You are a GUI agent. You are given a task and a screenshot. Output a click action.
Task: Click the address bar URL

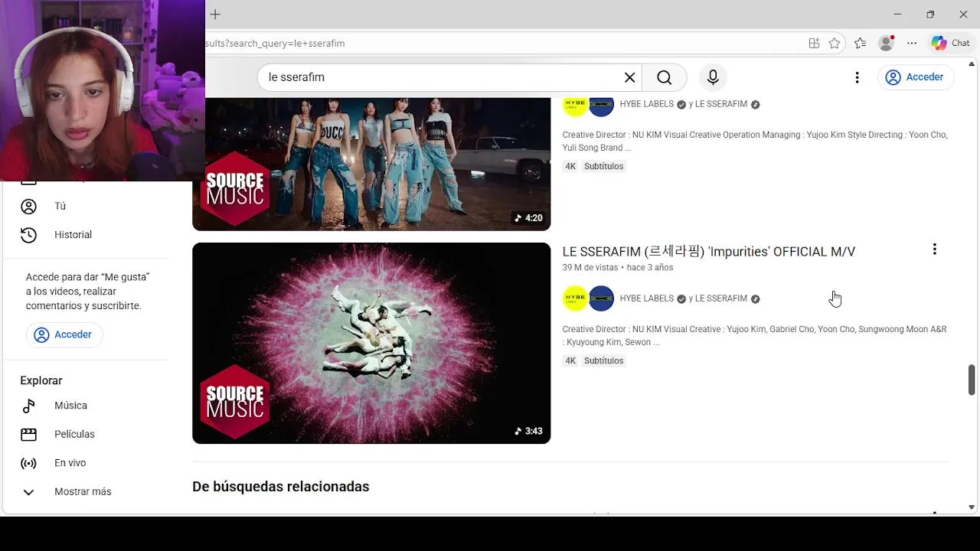pyautogui.click(x=274, y=44)
